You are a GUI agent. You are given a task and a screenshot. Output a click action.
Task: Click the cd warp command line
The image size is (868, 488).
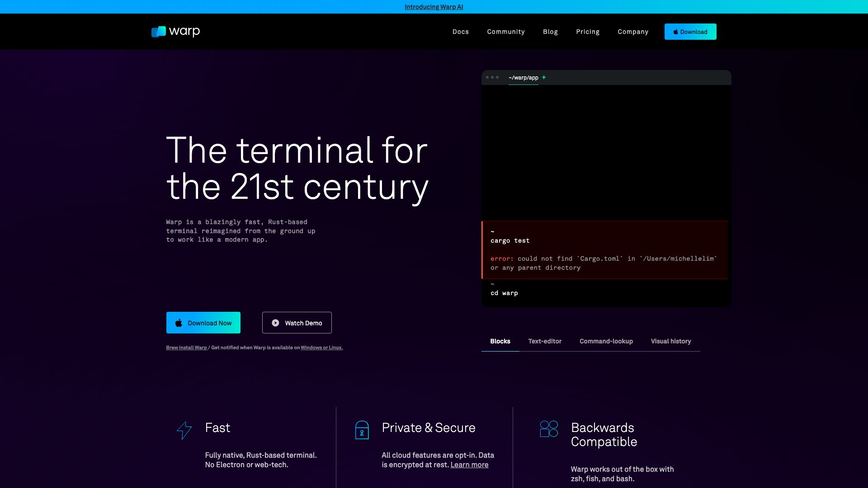[504, 293]
